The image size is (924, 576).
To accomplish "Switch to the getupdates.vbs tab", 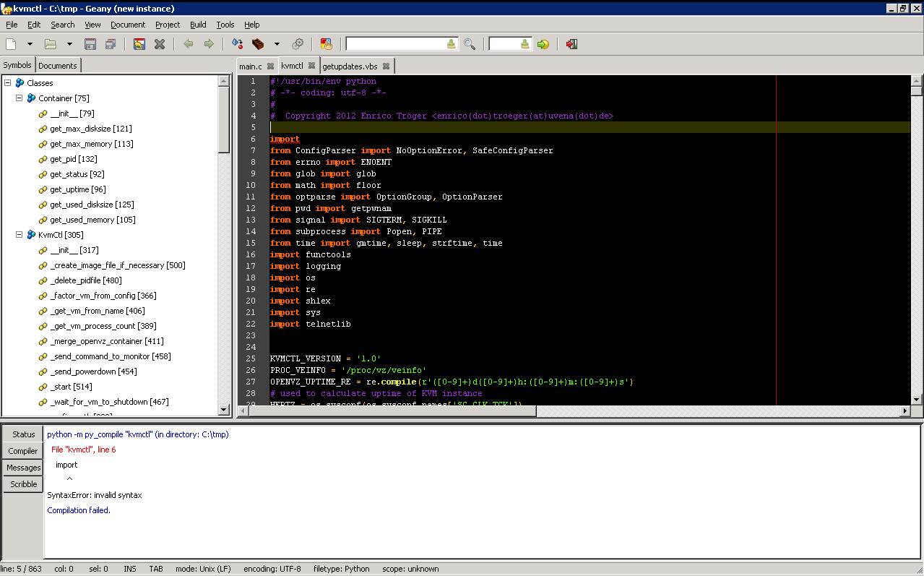I will (x=350, y=66).
